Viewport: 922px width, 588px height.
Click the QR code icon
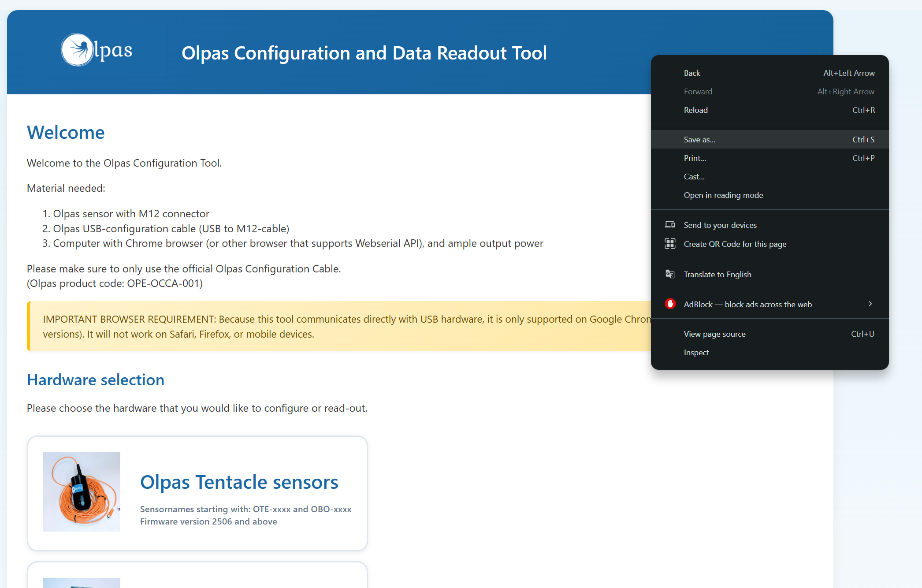coord(670,244)
